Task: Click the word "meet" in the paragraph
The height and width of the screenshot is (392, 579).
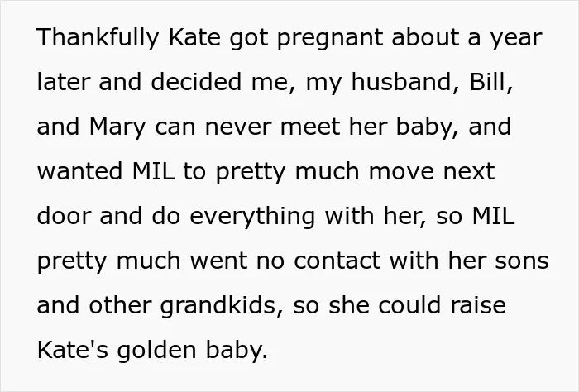Action: [310, 127]
